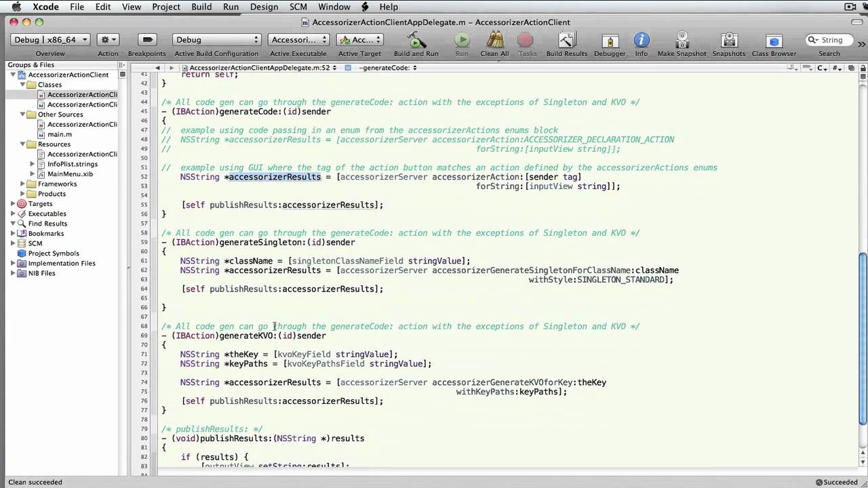Open the SCM menu
This screenshot has height=488, width=868.
tap(298, 7)
